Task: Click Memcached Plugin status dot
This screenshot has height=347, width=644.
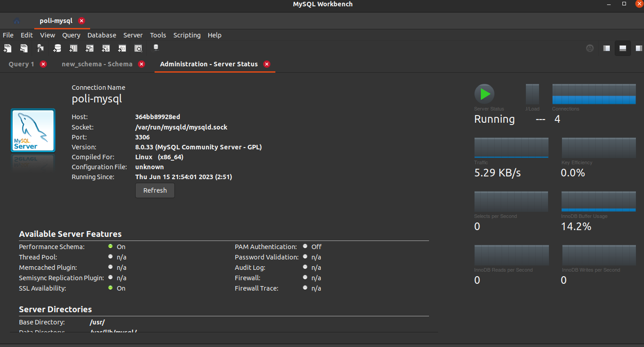Action: (110, 267)
